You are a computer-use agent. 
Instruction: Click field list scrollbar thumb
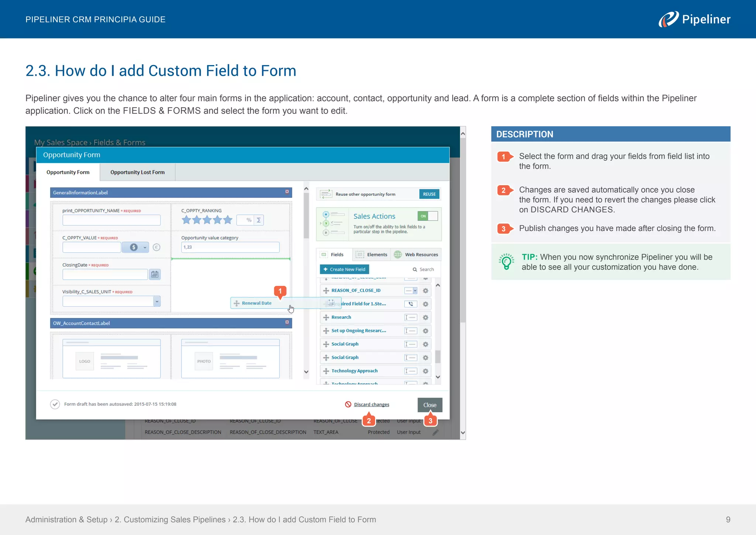click(x=438, y=357)
